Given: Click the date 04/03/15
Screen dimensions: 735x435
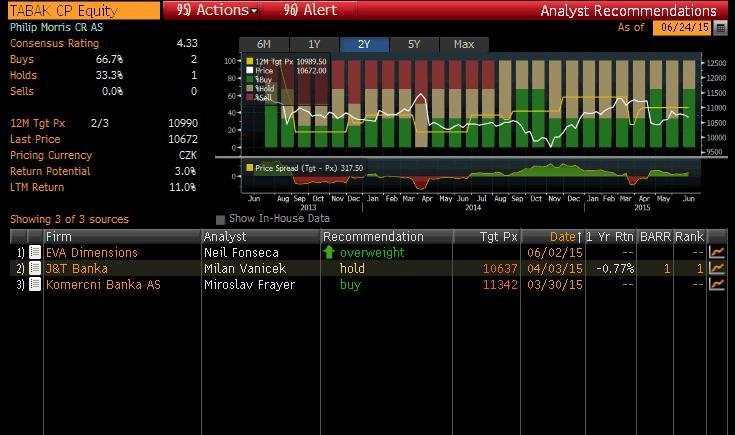Looking at the screenshot, I should [x=555, y=269].
